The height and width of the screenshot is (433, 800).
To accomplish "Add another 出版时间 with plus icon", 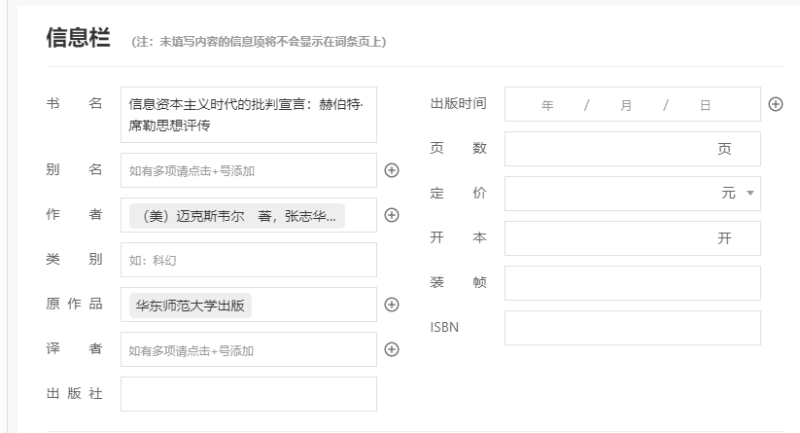I will (x=776, y=104).
